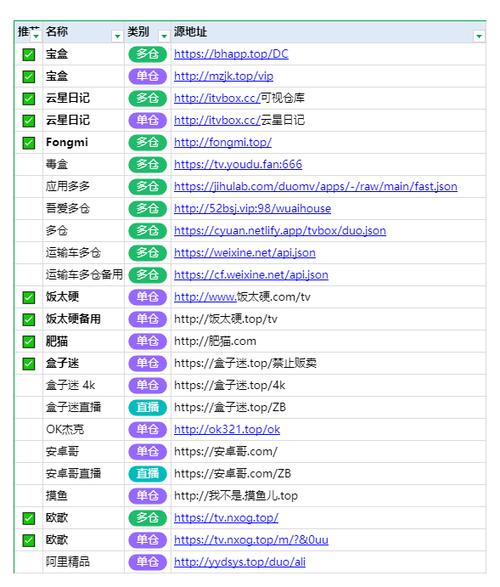Open the 52bsj.vip:98/wuaihouse link
This screenshot has width=500, height=587.
[252, 209]
